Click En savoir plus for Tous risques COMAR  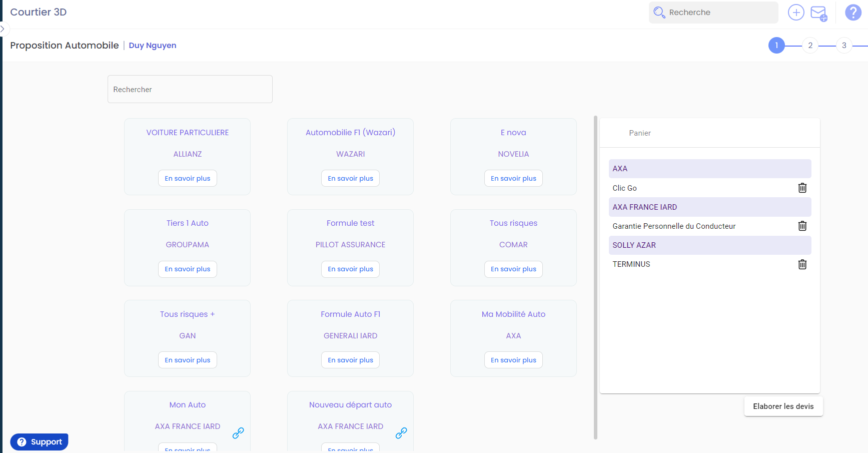(513, 269)
